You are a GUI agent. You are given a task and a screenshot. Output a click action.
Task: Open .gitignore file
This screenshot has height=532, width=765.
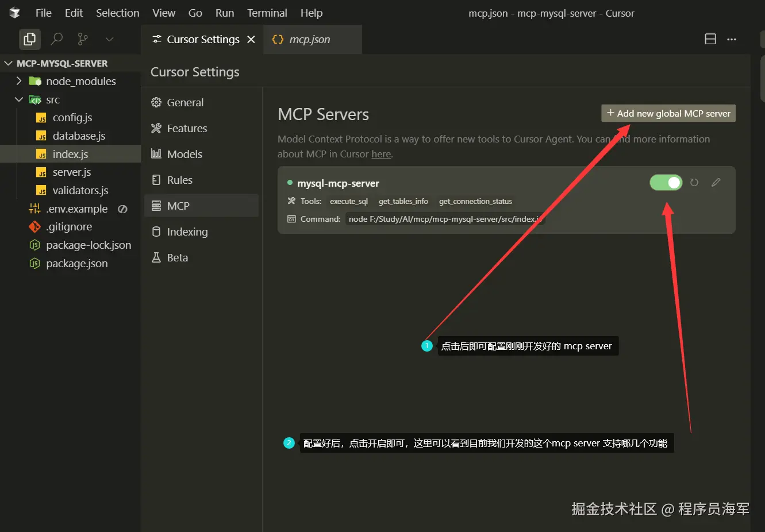coord(70,226)
